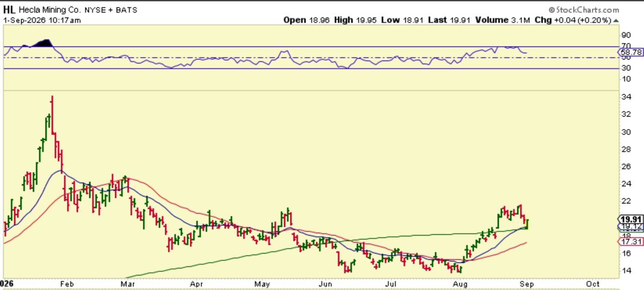Click the May month axis label
This screenshot has width=644, height=290.
click(262, 284)
